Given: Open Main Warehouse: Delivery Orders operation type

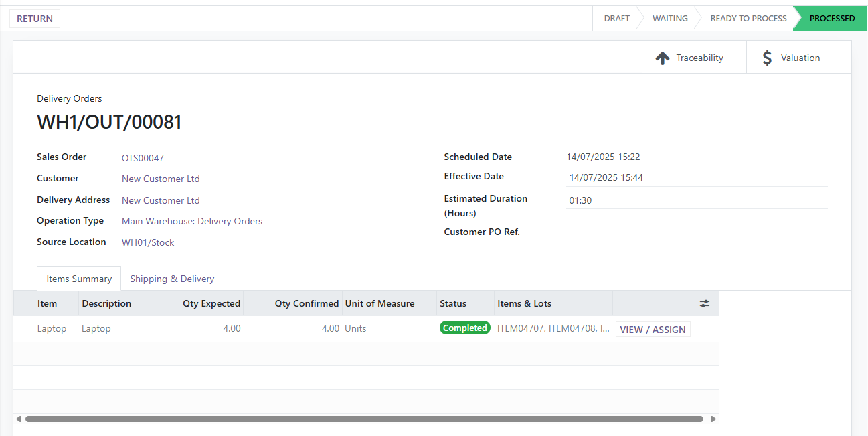Looking at the screenshot, I should click(x=192, y=221).
